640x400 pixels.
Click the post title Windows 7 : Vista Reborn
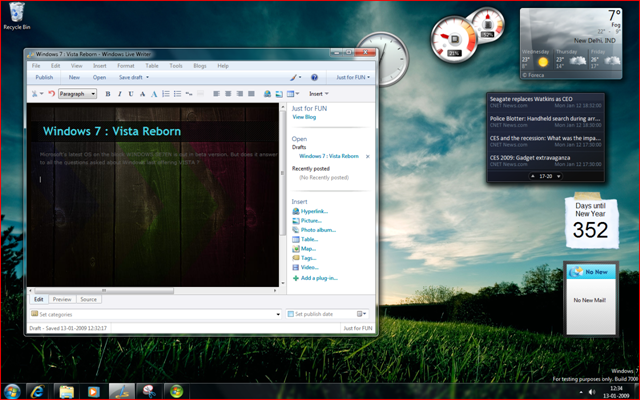pos(112,131)
